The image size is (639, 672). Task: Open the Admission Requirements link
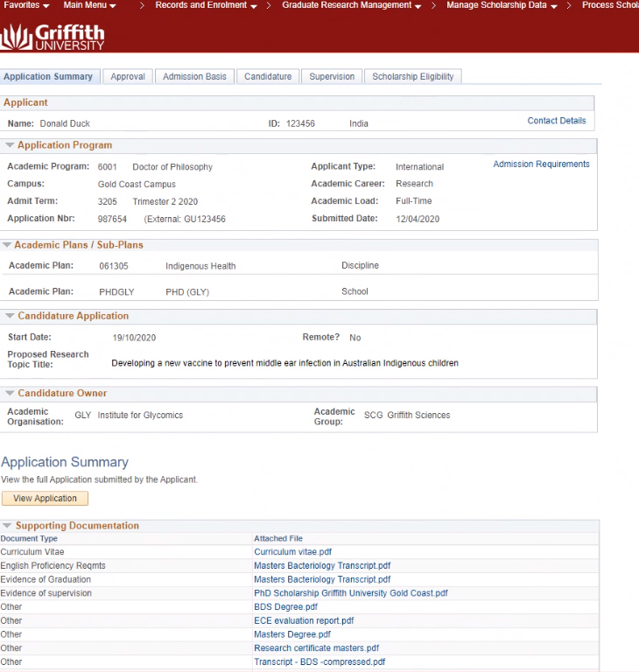click(541, 164)
